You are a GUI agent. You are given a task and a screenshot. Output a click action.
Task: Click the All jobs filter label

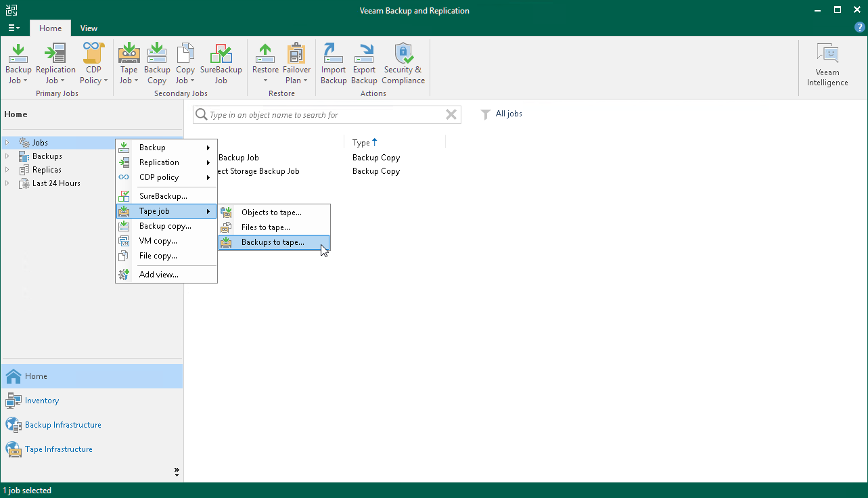509,114
